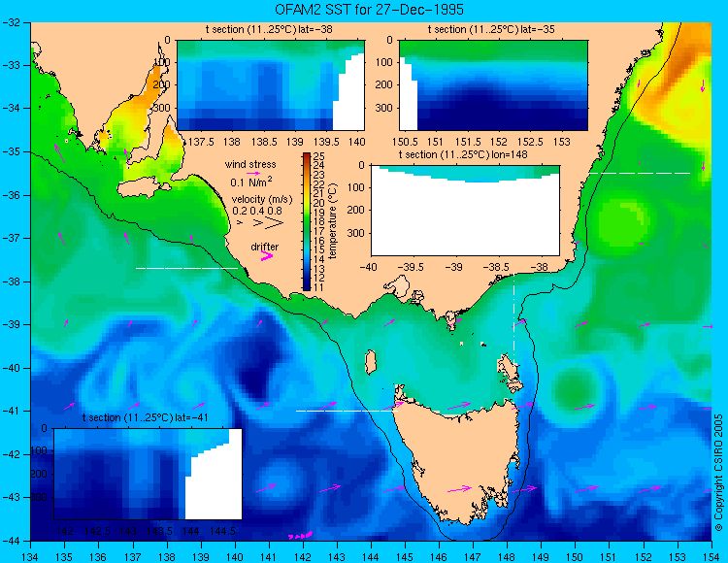Click the magenta wind arrow over central Tasmania
Image resolution: width=728 pixels, height=563 pixels.
460,488
